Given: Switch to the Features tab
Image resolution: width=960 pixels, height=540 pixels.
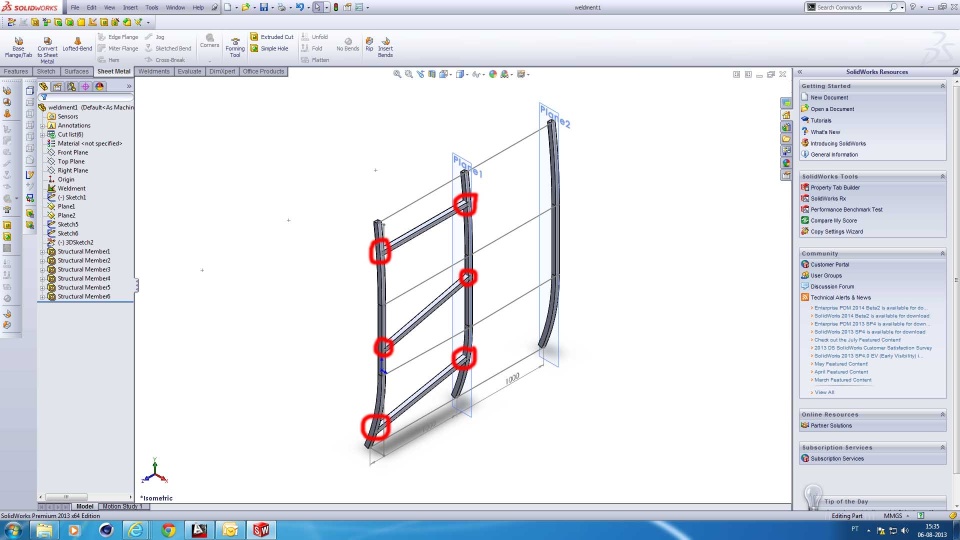Looking at the screenshot, I should point(16,72).
